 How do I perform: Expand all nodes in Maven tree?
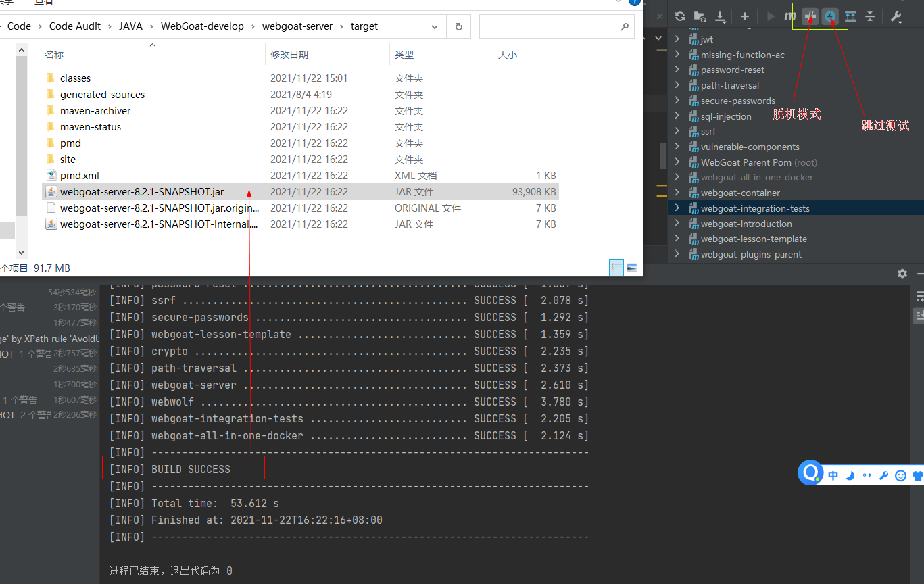[x=850, y=16]
